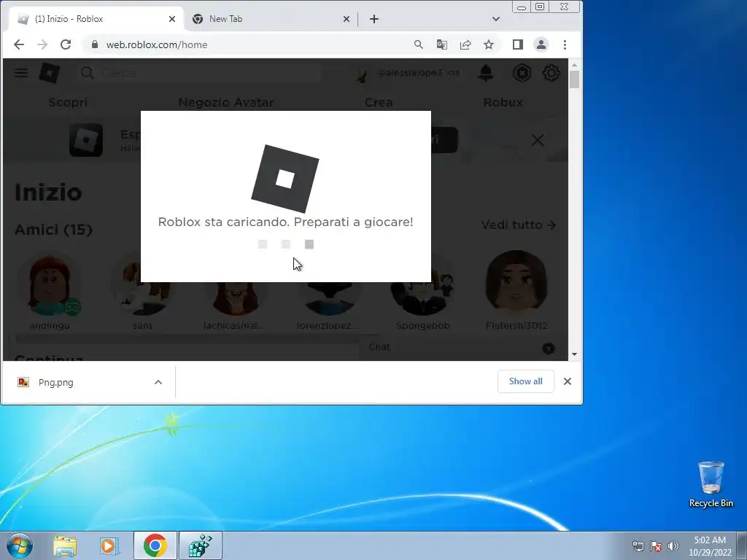The image size is (747, 560).
Task: Go back using Chrome's back arrow
Action: click(18, 44)
